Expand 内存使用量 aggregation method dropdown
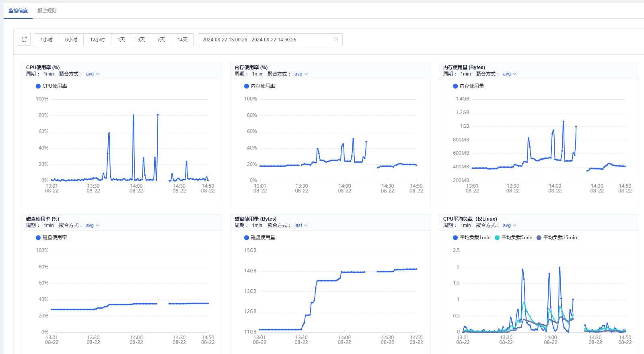644x354 pixels. point(509,74)
